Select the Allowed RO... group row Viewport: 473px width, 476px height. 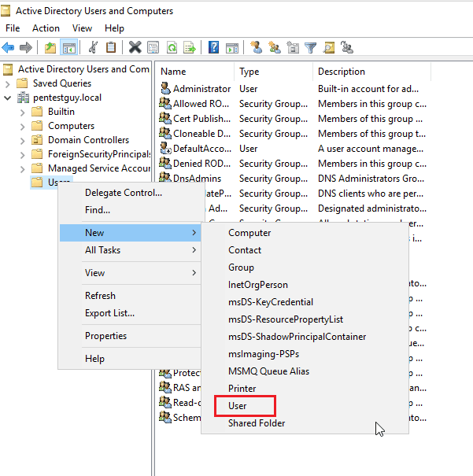[294, 104]
